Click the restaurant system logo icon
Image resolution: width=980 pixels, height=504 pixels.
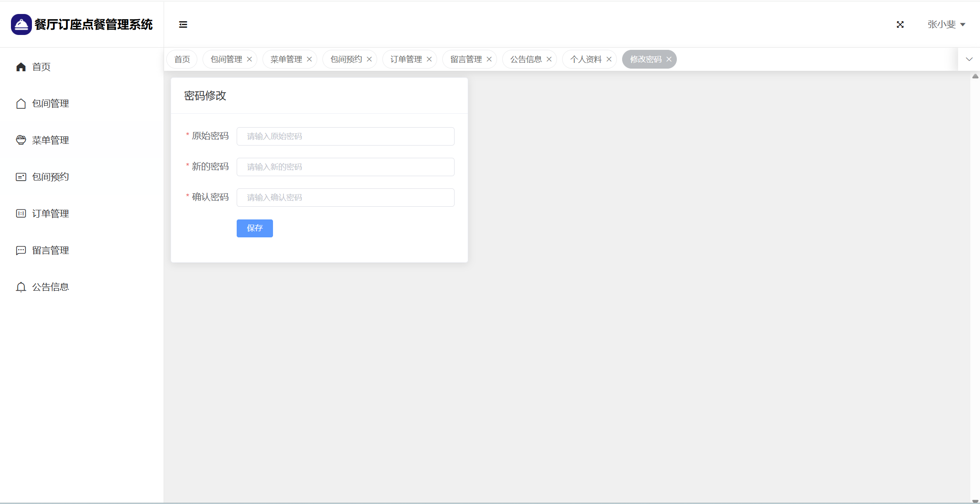pos(21,24)
